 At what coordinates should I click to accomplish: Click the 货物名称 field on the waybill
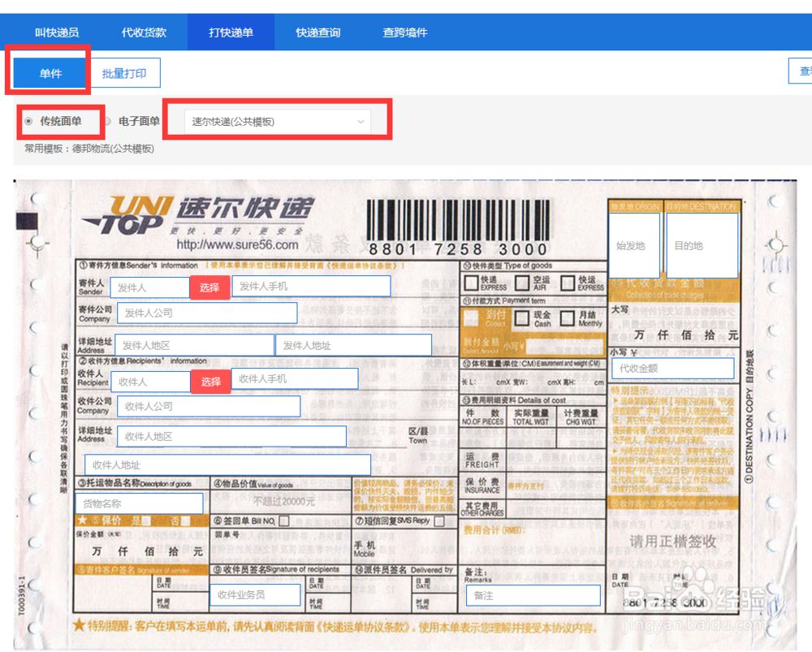coord(138,503)
